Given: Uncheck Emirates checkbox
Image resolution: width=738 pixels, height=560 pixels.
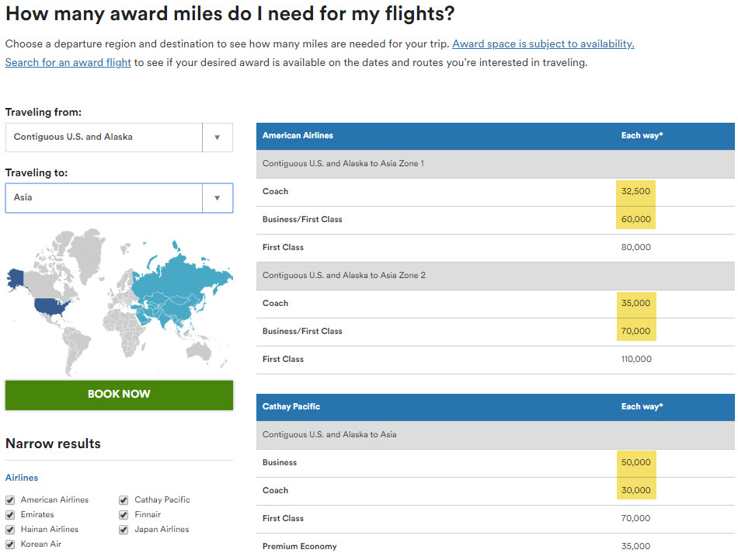Looking at the screenshot, I should pyautogui.click(x=10, y=515).
